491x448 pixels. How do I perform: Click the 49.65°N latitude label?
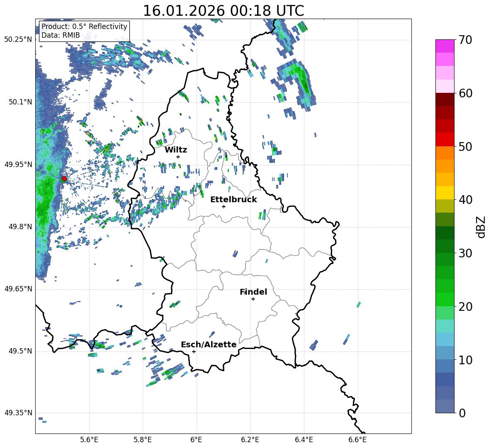tap(18, 289)
